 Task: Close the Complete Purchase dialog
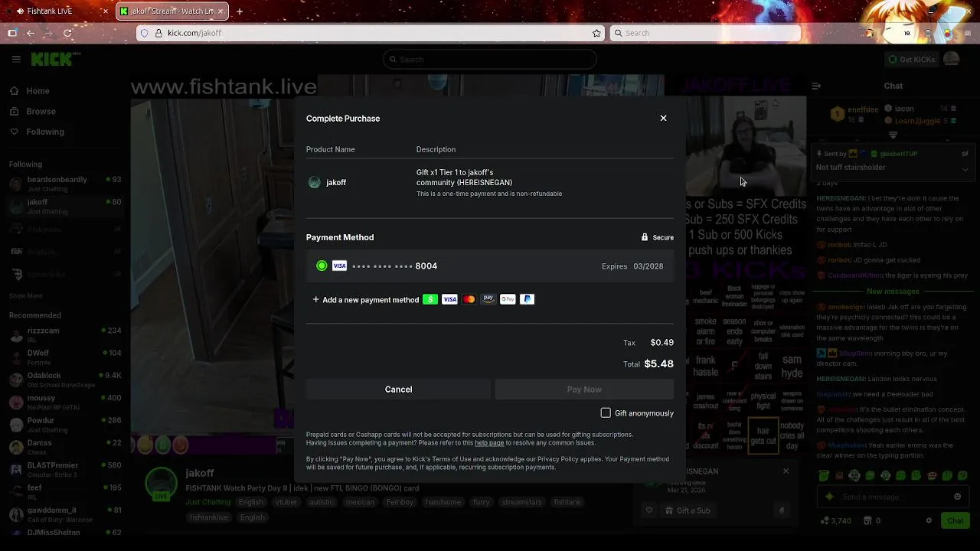[x=663, y=118]
